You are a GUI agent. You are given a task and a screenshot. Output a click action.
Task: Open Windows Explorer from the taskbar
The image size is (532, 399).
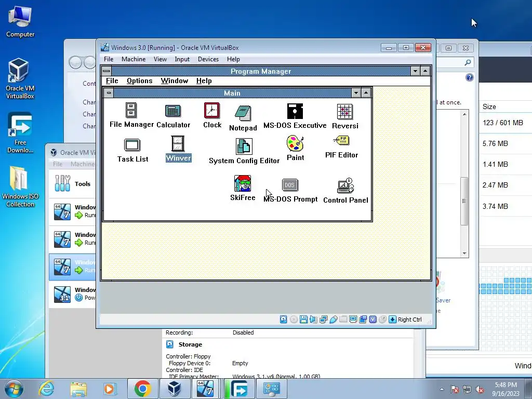[78, 389]
